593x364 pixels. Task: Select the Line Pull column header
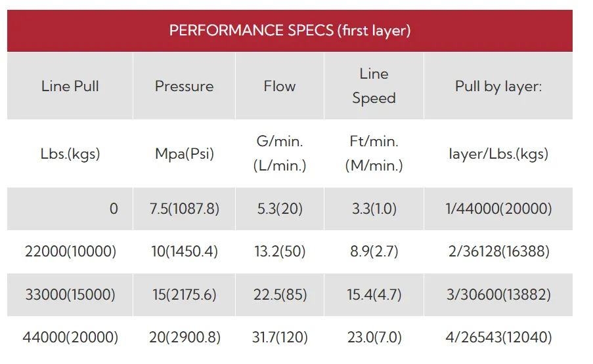click(x=70, y=86)
